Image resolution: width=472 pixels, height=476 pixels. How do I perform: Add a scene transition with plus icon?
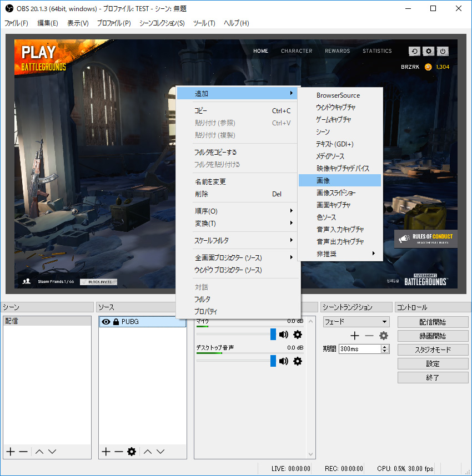click(355, 336)
